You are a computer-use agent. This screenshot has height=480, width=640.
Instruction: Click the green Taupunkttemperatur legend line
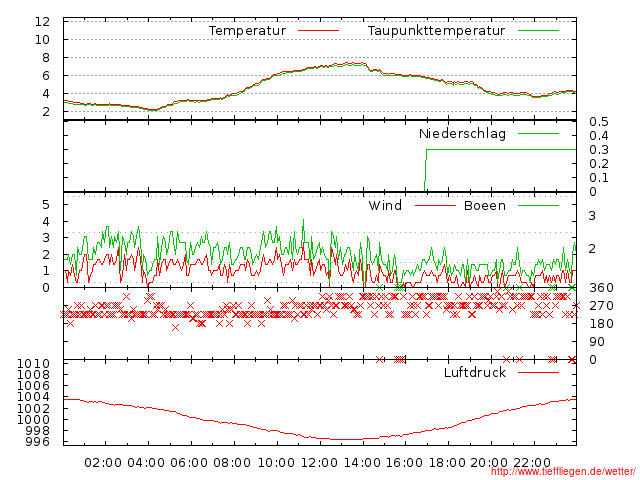click(538, 31)
